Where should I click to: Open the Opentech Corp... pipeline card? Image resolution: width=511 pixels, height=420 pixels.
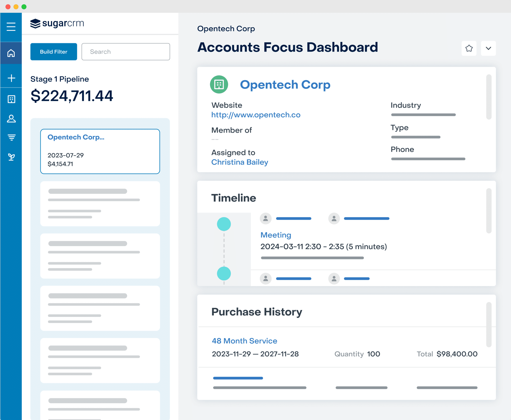tap(100, 151)
